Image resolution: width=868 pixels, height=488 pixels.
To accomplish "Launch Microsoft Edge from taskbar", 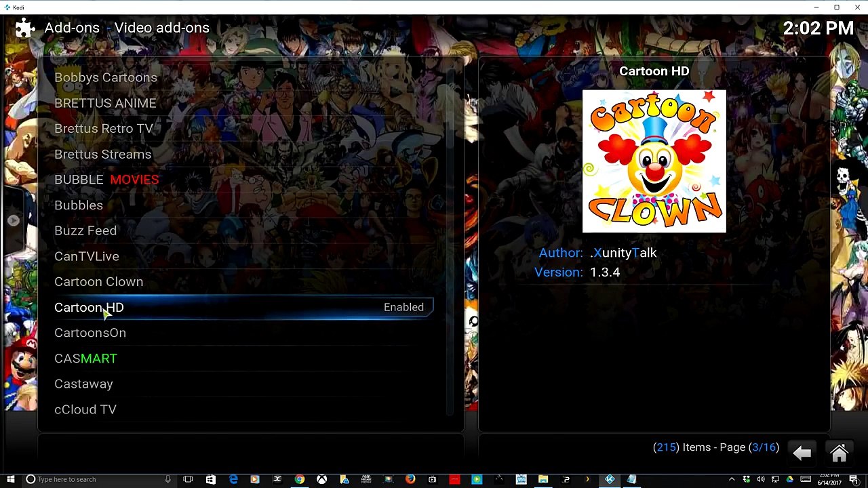I will point(233,479).
